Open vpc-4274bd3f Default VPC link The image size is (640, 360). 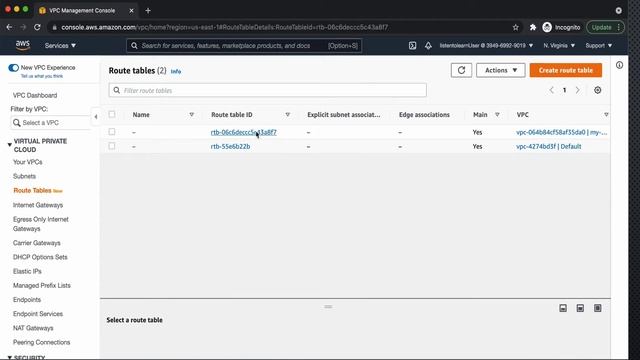tap(549, 147)
